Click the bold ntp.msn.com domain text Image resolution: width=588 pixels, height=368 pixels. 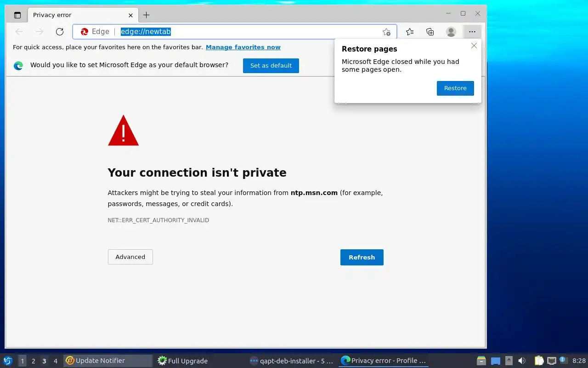[314, 193]
